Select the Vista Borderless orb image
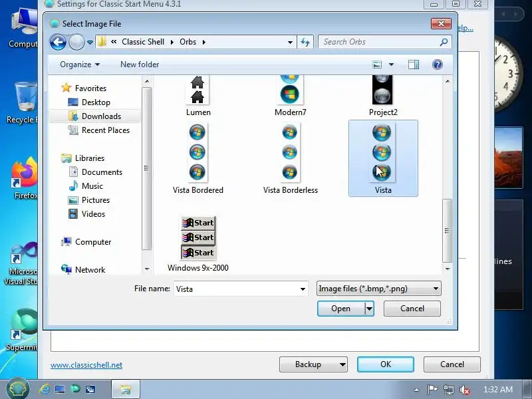Image resolution: width=532 pixels, height=399 pixels. click(x=290, y=159)
